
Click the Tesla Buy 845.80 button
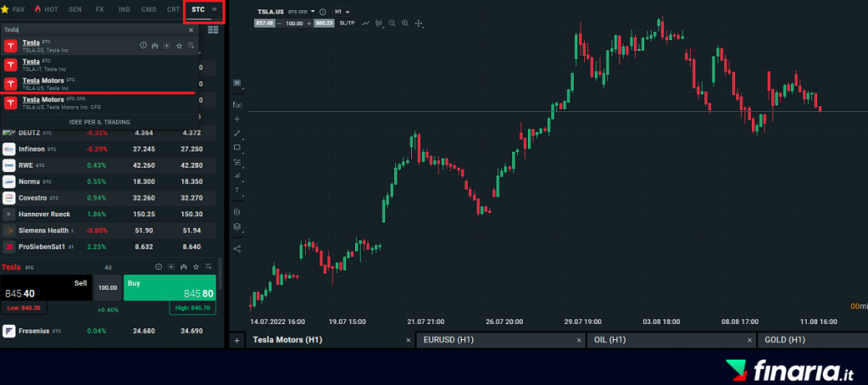[170, 287]
